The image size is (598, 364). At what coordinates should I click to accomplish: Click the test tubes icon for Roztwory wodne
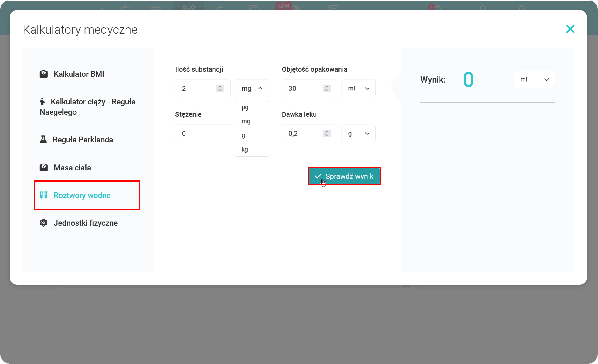[x=44, y=195]
